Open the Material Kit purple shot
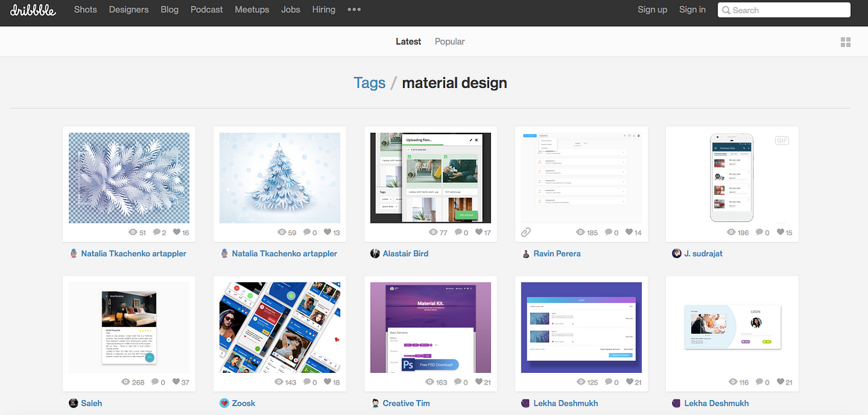Image resolution: width=868 pixels, height=415 pixels. pyautogui.click(x=430, y=328)
